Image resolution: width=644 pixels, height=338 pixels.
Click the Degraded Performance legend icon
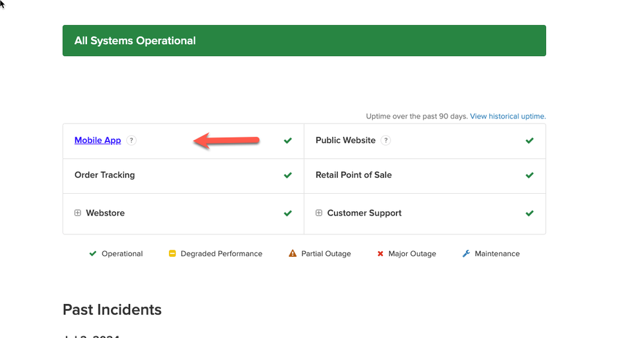pos(173,254)
